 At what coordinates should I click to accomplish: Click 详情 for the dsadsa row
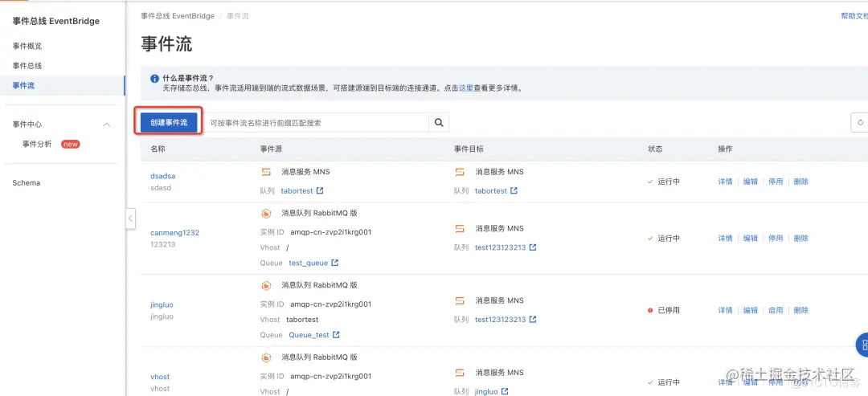pyautogui.click(x=725, y=182)
